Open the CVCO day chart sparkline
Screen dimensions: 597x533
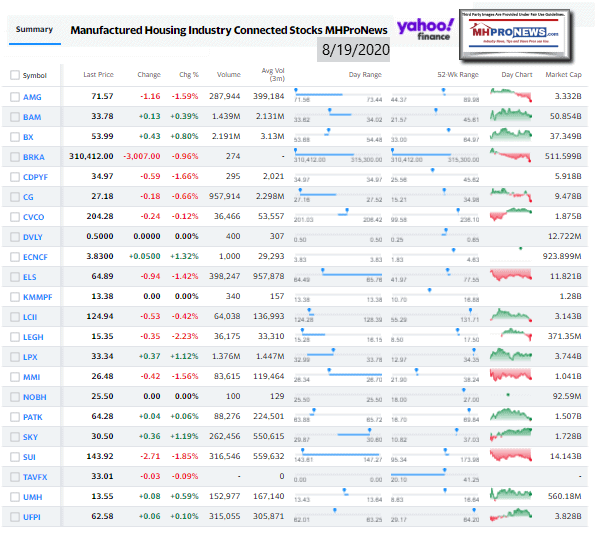point(511,214)
